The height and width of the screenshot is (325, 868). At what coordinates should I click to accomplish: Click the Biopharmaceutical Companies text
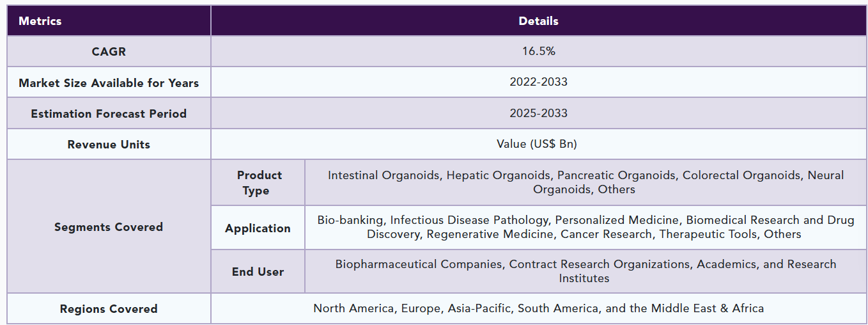tap(419, 264)
